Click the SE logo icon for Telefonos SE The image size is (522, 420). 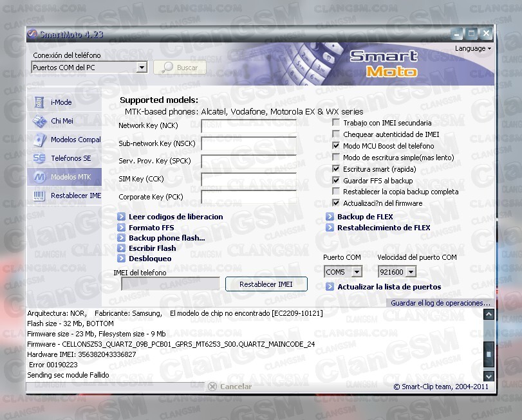[x=39, y=158]
